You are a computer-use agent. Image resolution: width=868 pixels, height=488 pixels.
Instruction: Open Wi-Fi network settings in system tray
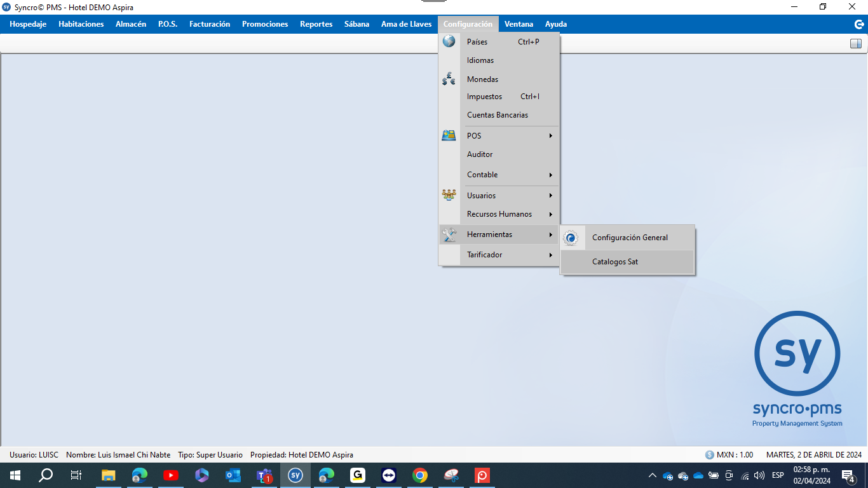tap(745, 475)
